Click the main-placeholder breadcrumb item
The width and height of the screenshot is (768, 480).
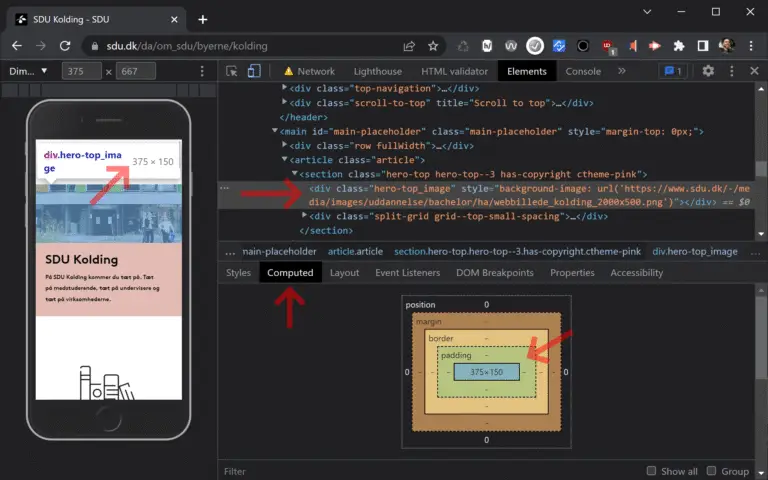point(280,252)
